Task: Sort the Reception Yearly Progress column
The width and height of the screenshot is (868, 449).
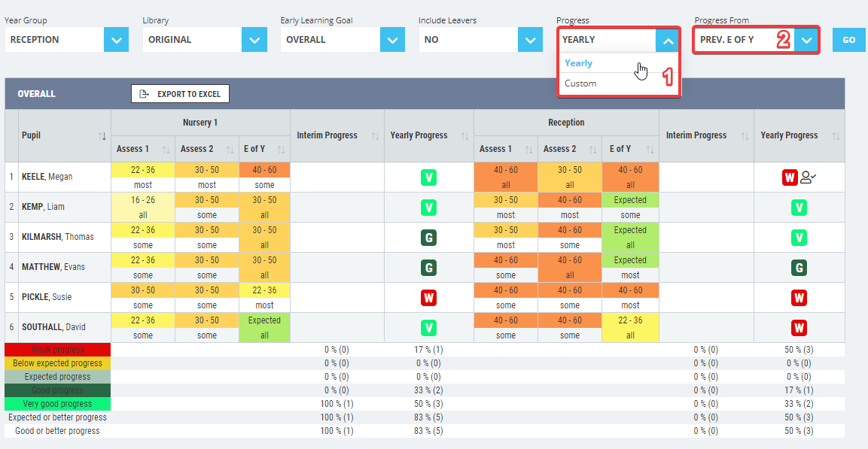Action: [x=836, y=135]
